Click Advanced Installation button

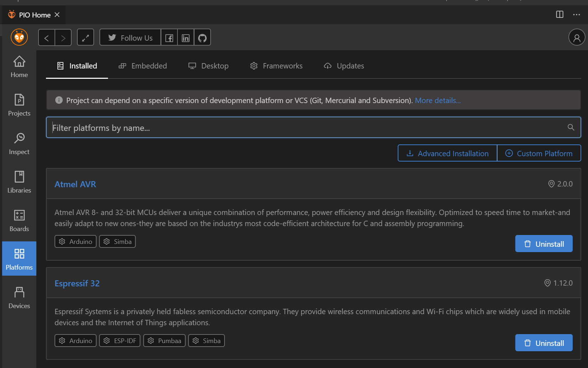[448, 153]
